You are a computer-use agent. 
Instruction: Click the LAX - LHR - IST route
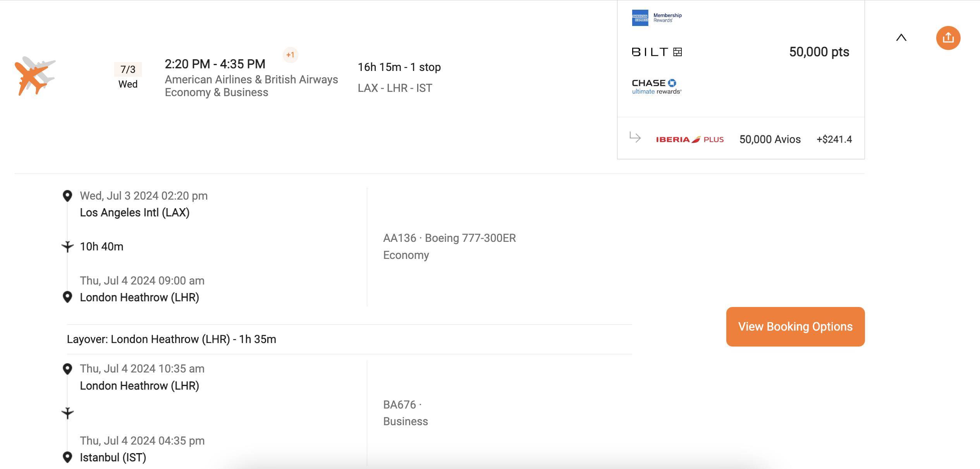(x=395, y=88)
